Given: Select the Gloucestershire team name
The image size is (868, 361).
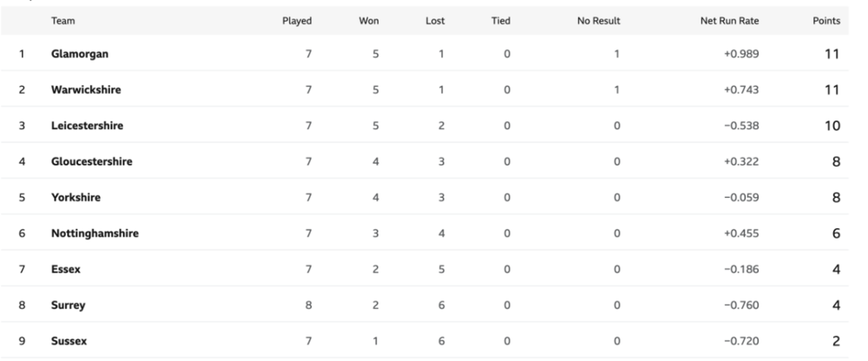Looking at the screenshot, I should click(x=91, y=161).
